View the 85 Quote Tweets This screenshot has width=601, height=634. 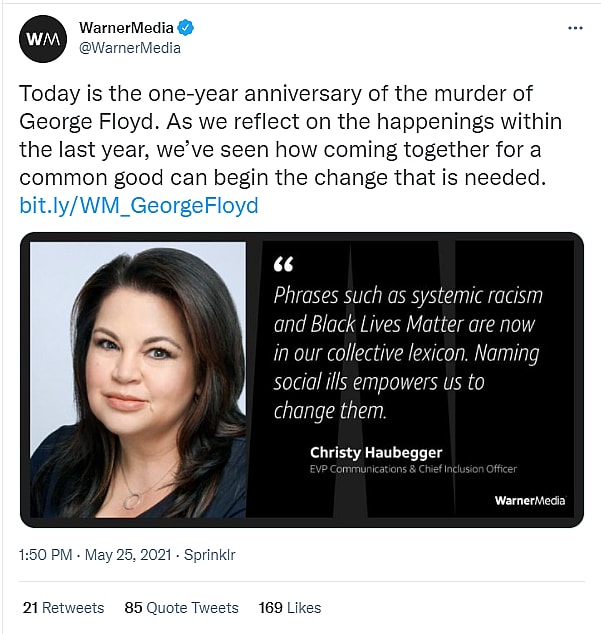(x=181, y=607)
